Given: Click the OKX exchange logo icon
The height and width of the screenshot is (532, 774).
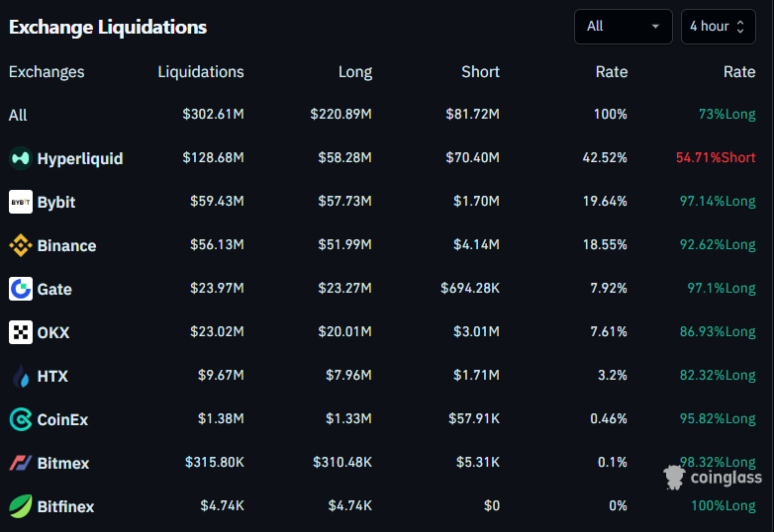Looking at the screenshot, I should click(21, 332).
